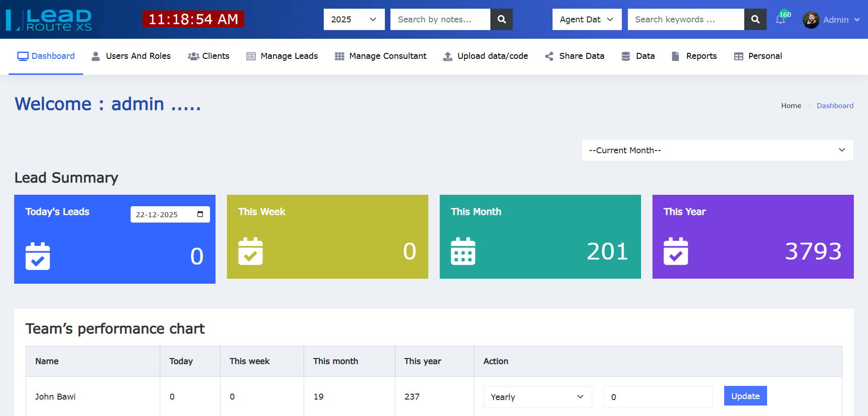Open the Agent Dat dropdown
The height and width of the screenshot is (416, 868).
pyautogui.click(x=587, y=20)
